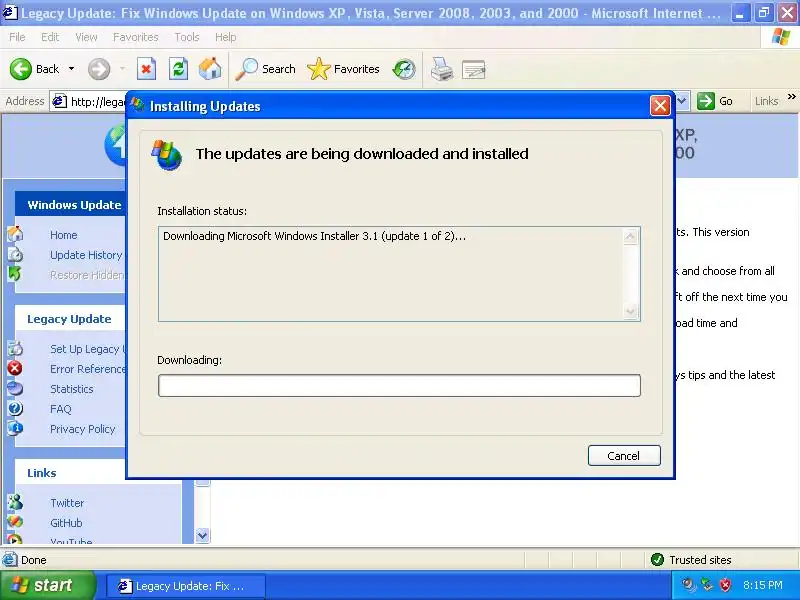
Task: Click the Internet Explorer title bar icon
Action: (10, 12)
